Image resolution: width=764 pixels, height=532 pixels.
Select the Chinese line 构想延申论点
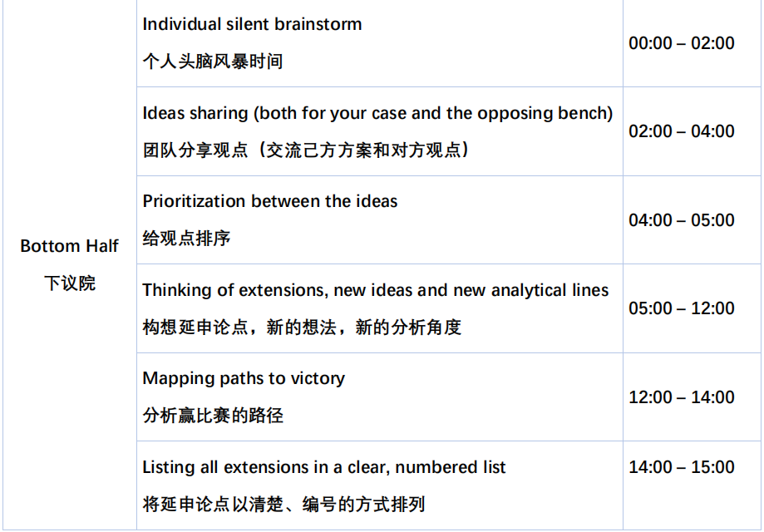click(302, 327)
